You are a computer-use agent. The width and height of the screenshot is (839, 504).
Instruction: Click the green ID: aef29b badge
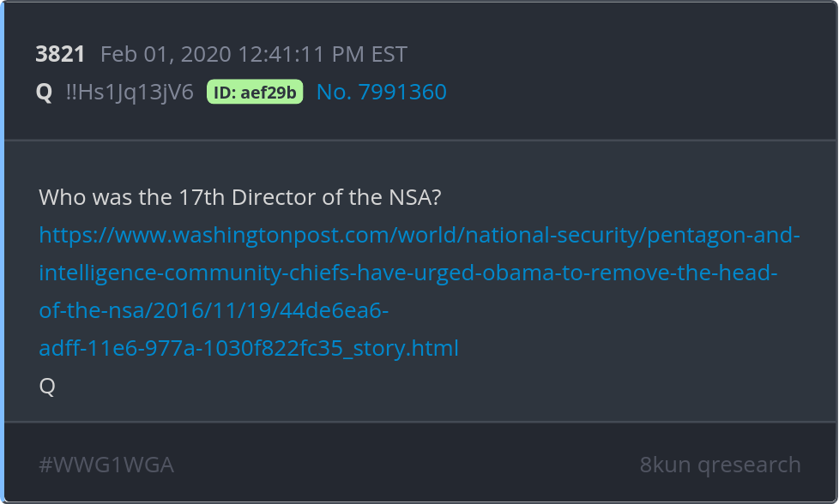(255, 93)
